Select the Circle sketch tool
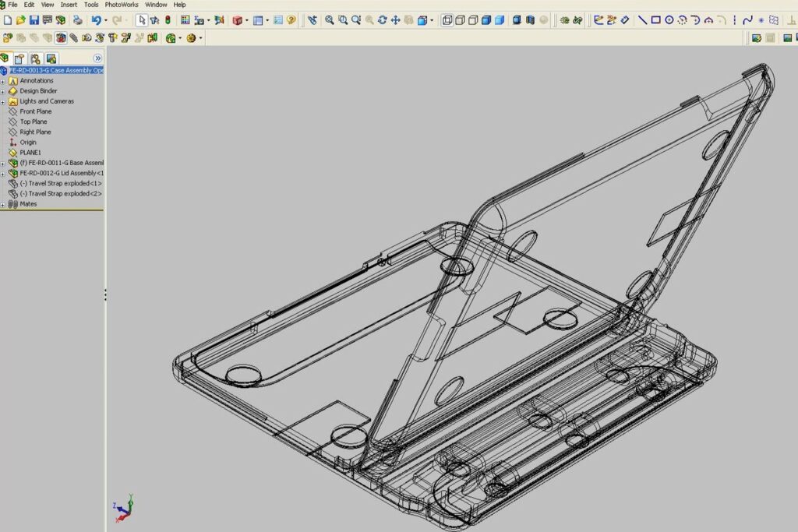Image resolution: width=798 pixels, height=532 pixels. pos(669,19)
